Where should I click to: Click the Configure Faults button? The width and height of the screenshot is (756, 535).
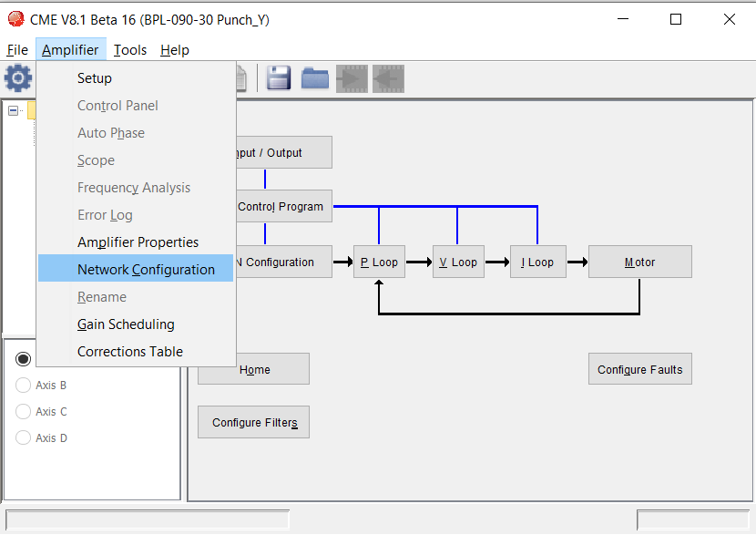coord(639,369)
